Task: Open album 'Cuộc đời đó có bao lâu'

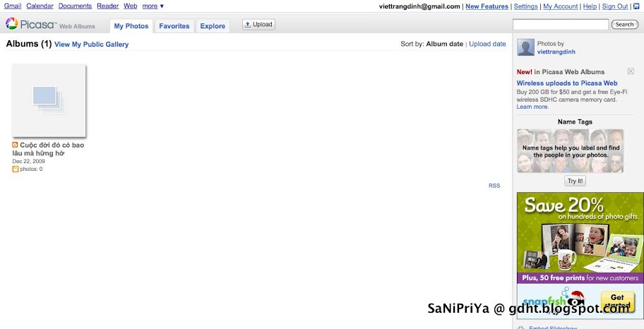Action: point(48,149)
